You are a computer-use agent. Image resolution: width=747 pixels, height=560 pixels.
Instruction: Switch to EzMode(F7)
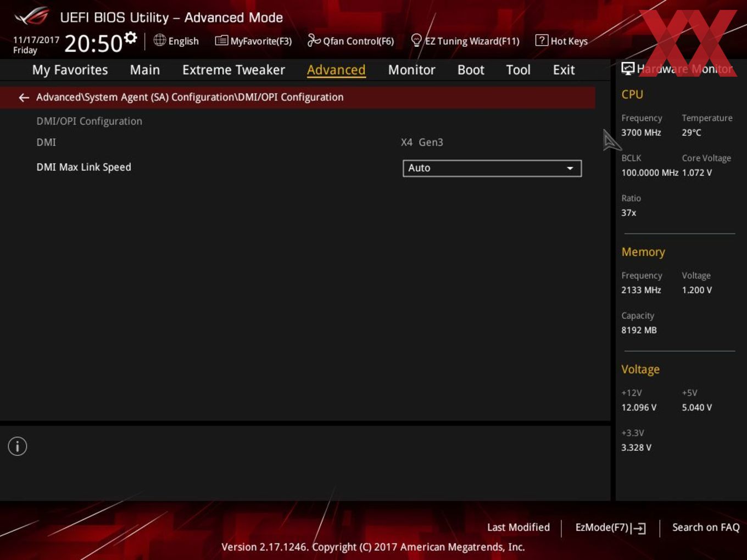click(610, 528)
